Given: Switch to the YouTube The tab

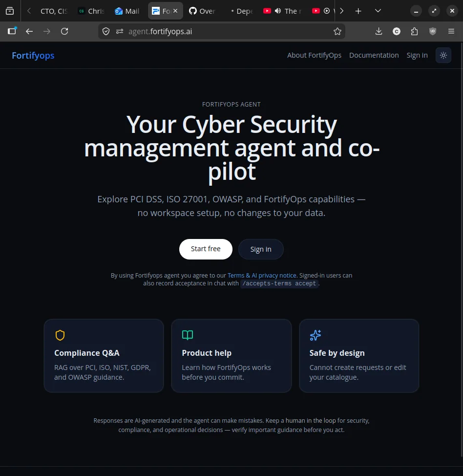Looking at the screenshot, I should tap(292, 11).
